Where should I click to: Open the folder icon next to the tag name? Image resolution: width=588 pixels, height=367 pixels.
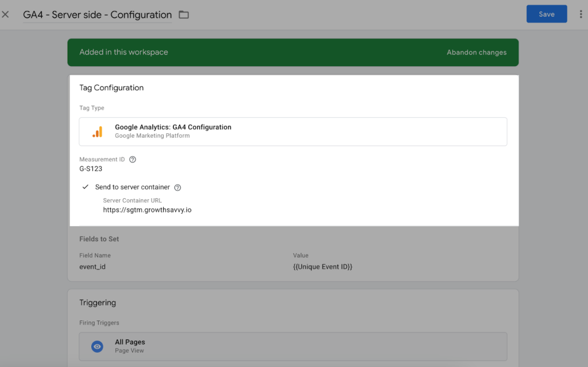tap(184, 14)
